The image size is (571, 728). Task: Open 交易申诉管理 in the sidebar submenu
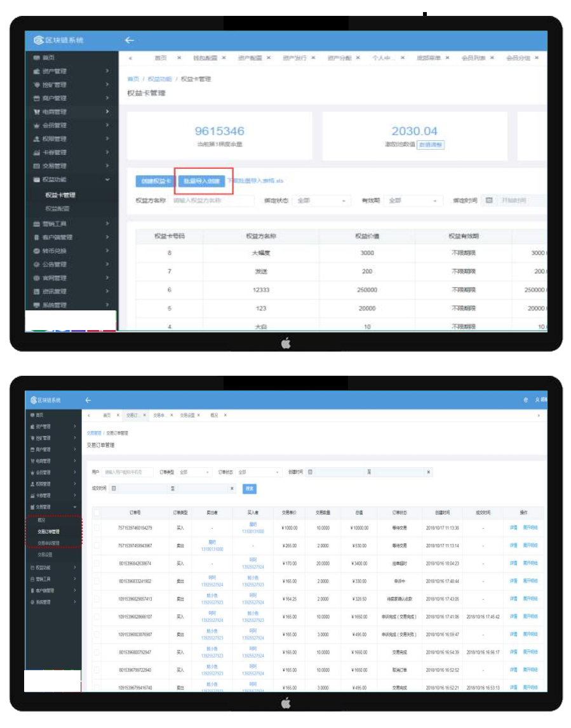coord(49,543)
